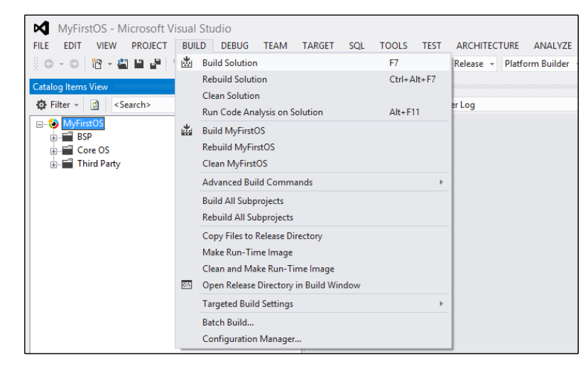
Task: Open the ANALYZE menu
Action: pos(552,45)
